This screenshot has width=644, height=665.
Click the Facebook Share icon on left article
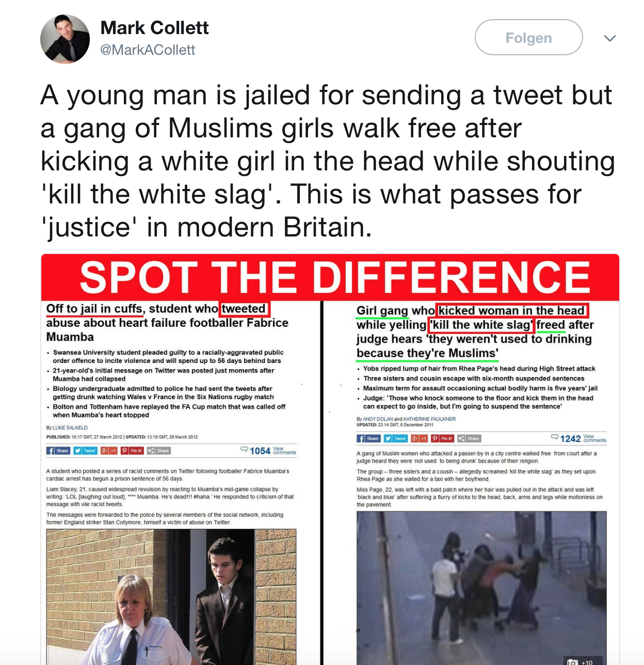point(58,451)
